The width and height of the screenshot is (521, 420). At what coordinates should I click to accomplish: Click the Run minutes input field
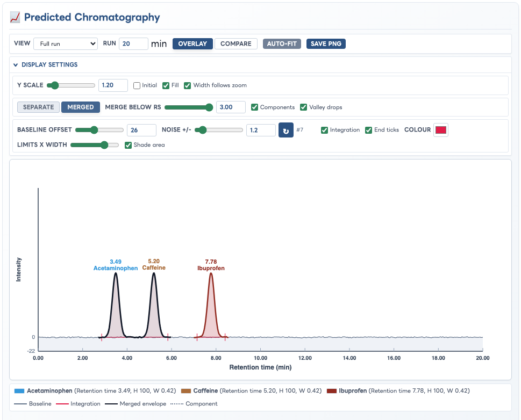(x=133, y=44)
